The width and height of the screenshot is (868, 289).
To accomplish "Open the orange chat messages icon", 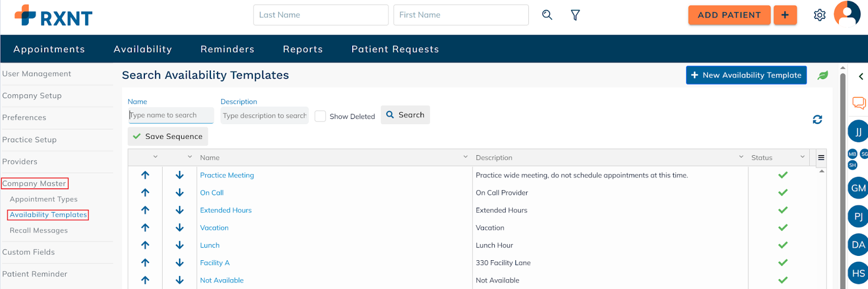I will pos(859,103).
